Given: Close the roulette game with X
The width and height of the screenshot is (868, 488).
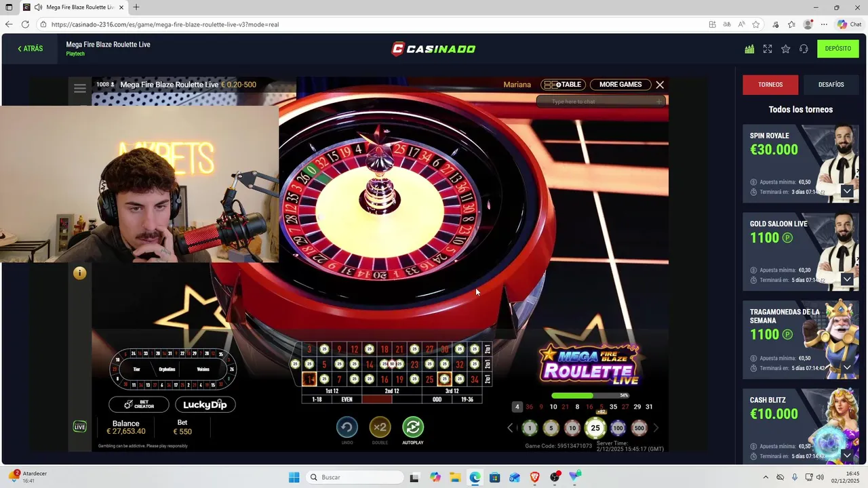Looking at the screenshot, I should [660, 85].
